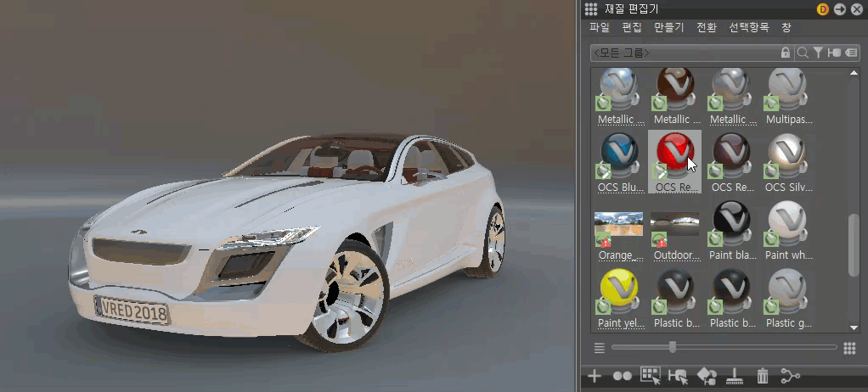Duplicate material using the two-circles icon
The width and height of the screenshot is (868, 392).
pyautogui.click(x=623, y=377)
